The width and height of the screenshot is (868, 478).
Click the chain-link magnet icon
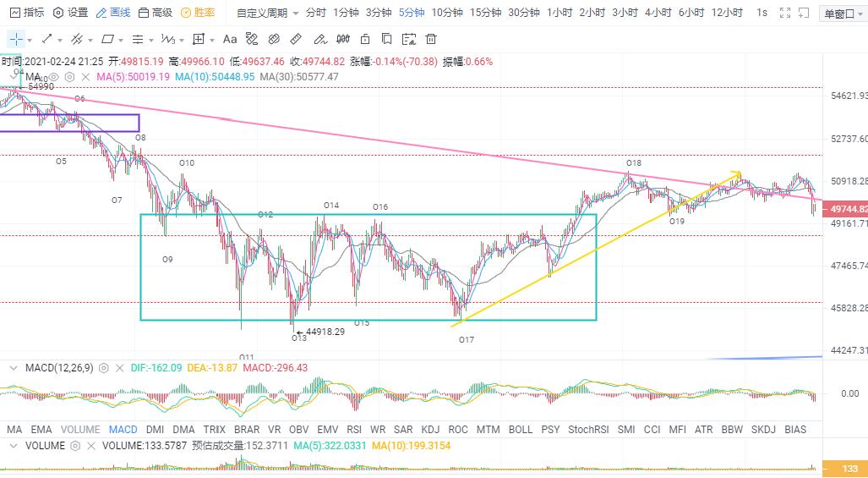274,39
